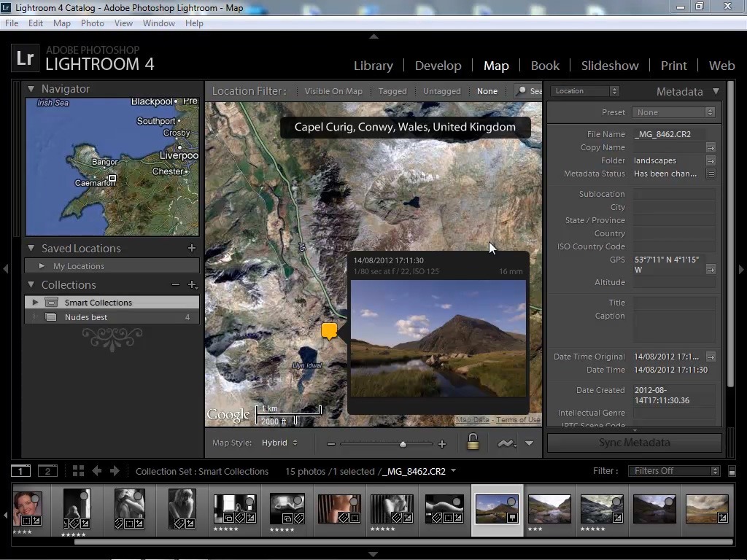747x560 pixels.
Task: Open the Location metadata set dropdown
Action: coord(584,91)
